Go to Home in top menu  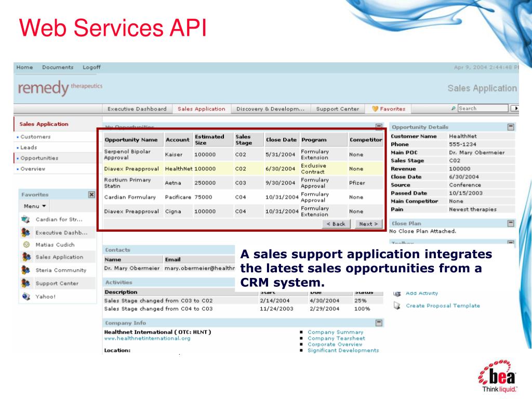click(x=24, y=67)
